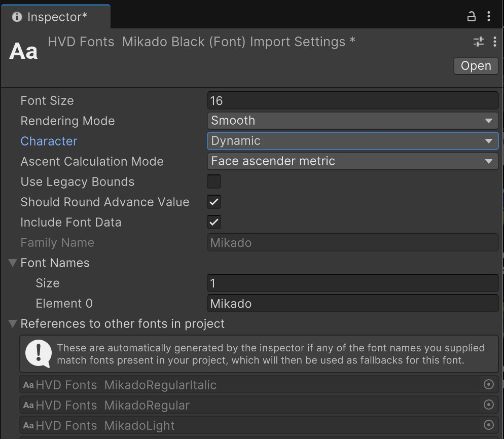Collapse the Font Names foldout

[x=13, y=263]
